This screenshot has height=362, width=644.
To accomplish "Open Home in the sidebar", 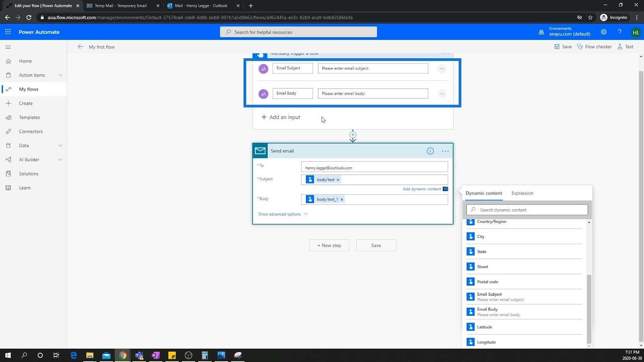I will [x=33, y=61].
